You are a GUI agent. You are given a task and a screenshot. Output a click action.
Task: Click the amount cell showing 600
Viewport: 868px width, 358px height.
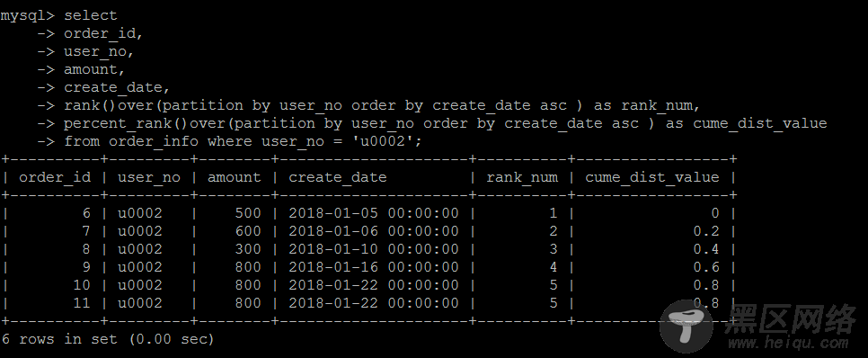click(247, 231)
